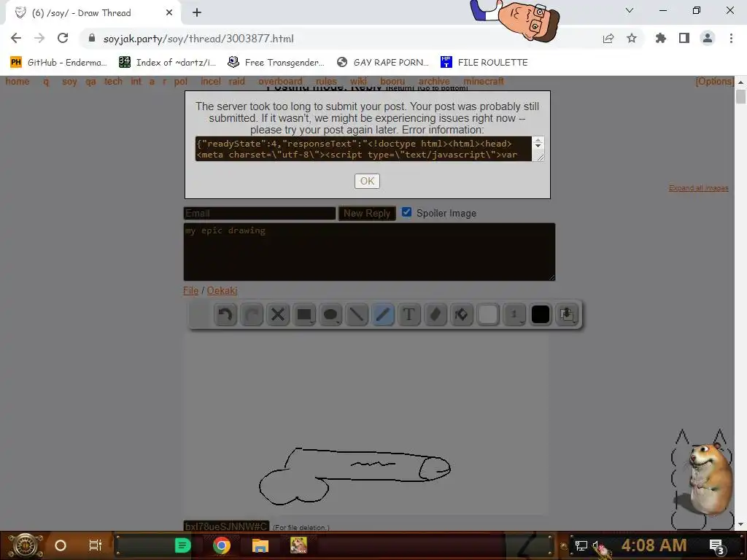Open Chrome's three-dot menu
747x560 pixels.
(x=731, y=38)
